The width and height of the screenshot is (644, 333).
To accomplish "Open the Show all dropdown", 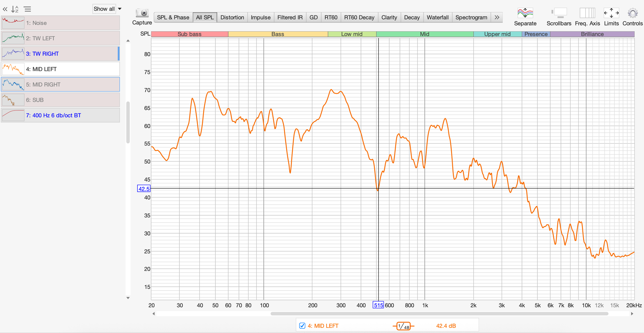I will coord(107,9).
